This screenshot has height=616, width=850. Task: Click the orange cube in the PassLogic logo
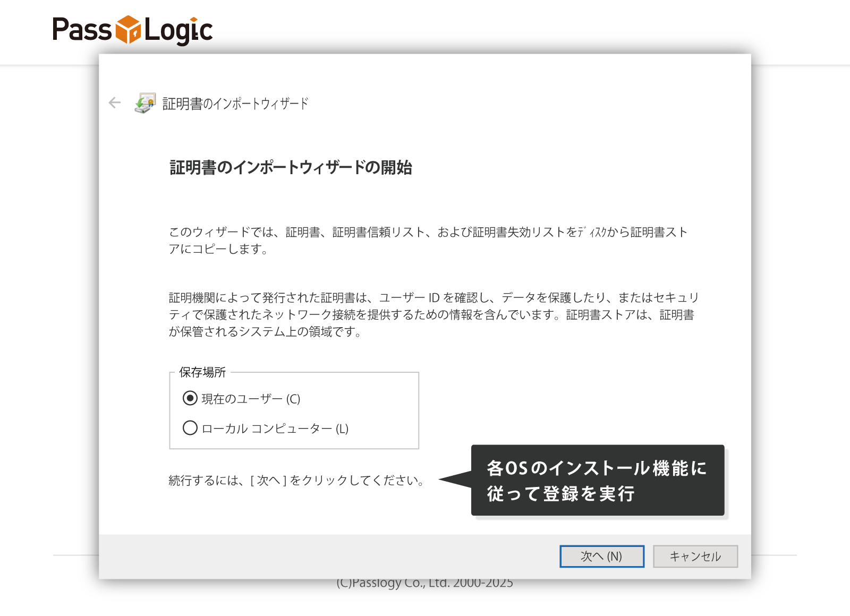128,30
